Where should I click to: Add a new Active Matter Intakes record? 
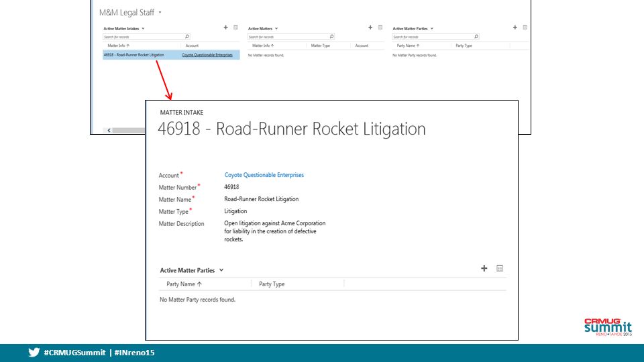(225, 27)
